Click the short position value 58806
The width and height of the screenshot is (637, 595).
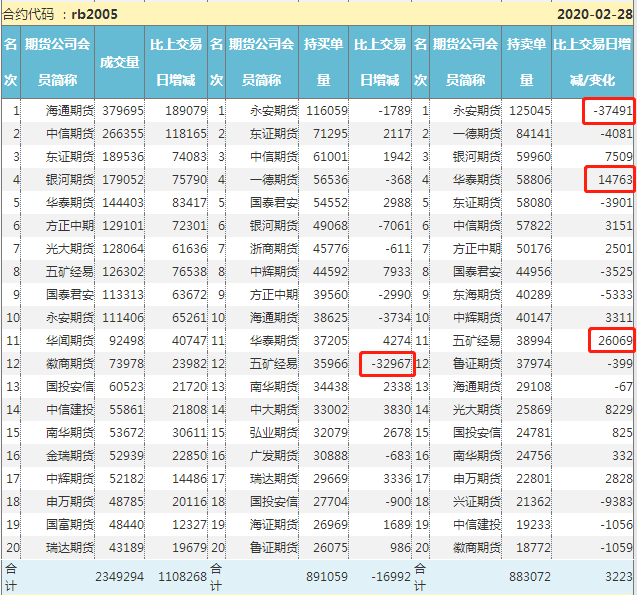533,180
